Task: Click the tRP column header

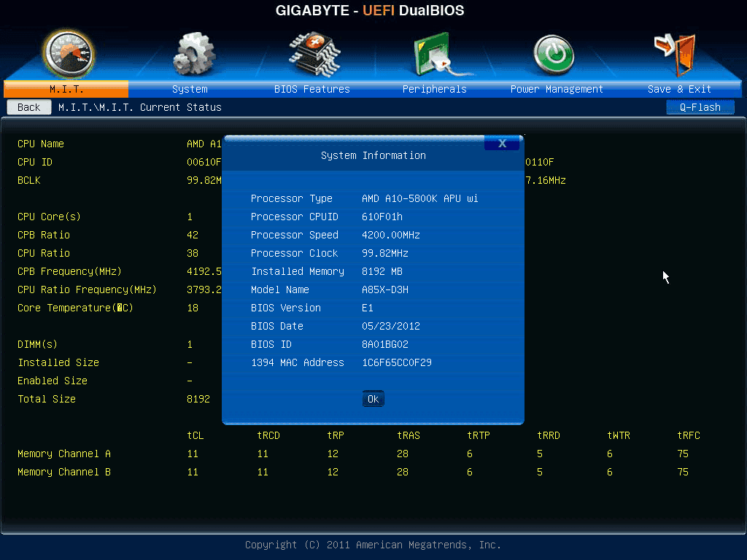Action: tap(336, 435)
